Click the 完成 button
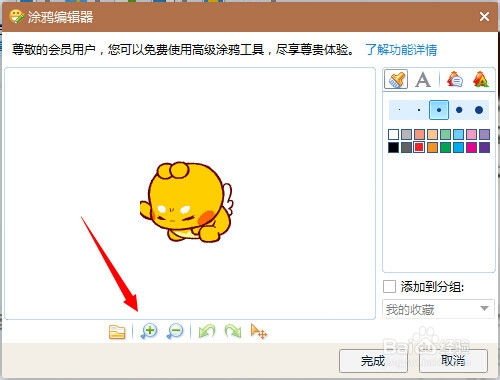 tap(373, 361)
